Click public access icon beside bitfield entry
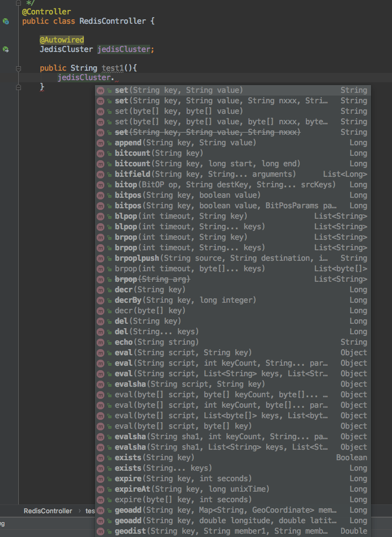This screenshot has width=392, height=537. click(109, 175)
